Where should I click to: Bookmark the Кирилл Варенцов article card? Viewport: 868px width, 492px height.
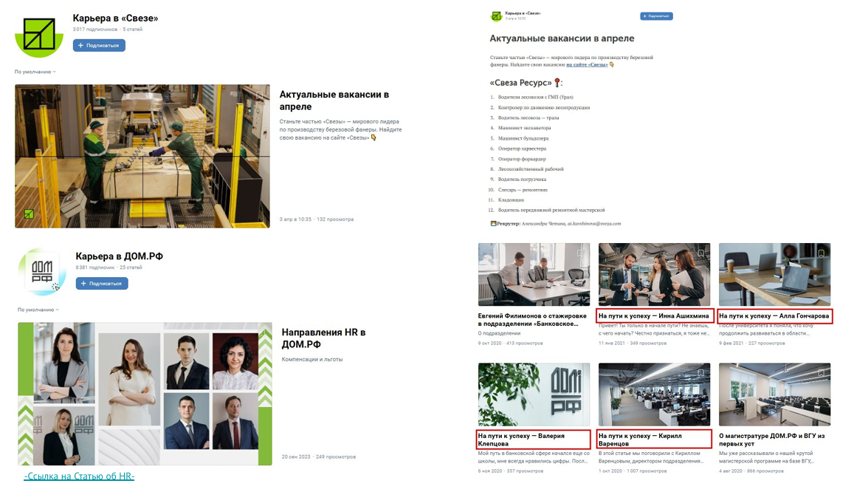(x=701, y=373)
